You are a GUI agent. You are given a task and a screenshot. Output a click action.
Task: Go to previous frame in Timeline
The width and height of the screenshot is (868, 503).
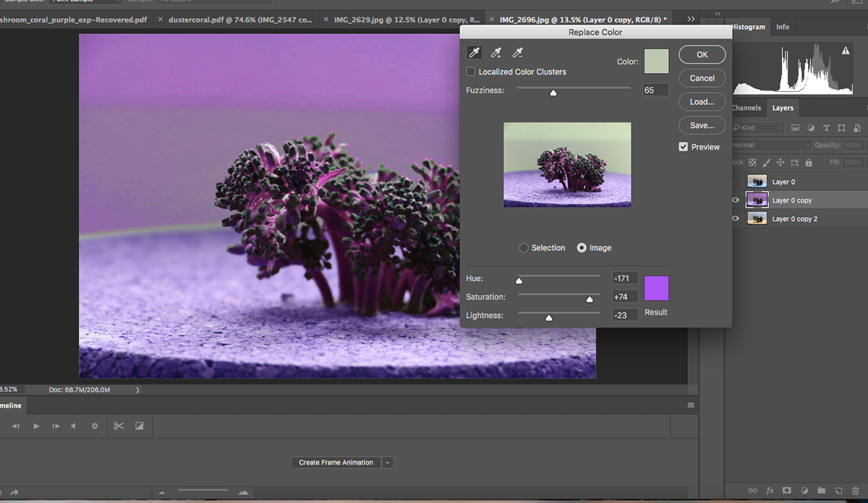15,426
